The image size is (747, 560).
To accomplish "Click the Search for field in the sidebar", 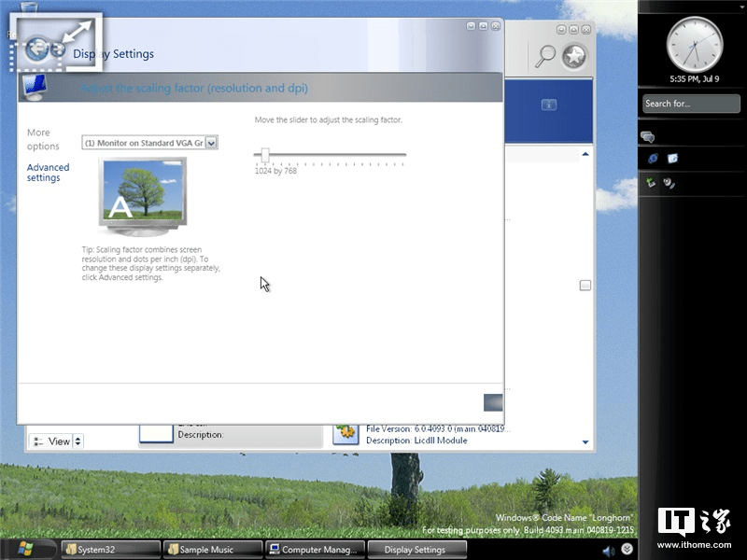I will (x=688, y=104).
